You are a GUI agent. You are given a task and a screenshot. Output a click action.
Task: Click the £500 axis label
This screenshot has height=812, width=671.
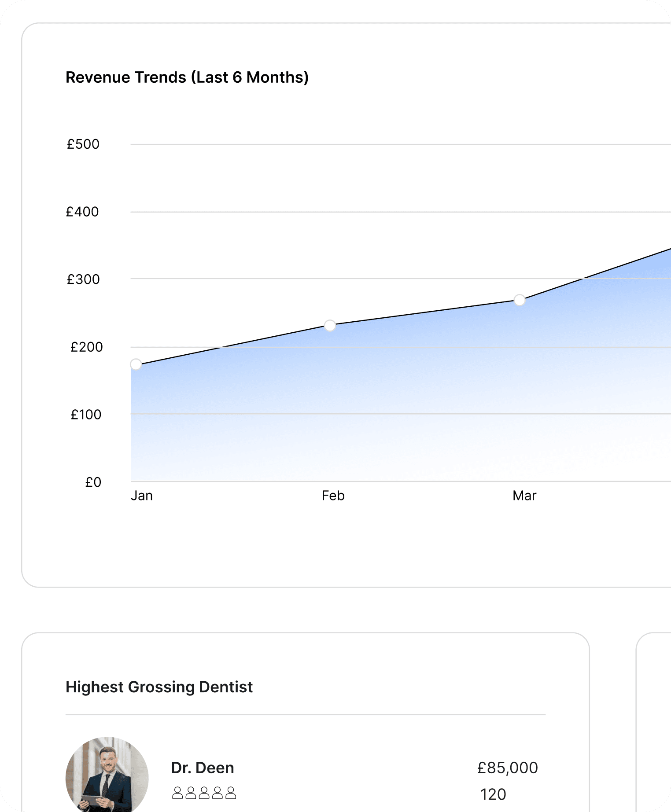click(x=83, y=144)
